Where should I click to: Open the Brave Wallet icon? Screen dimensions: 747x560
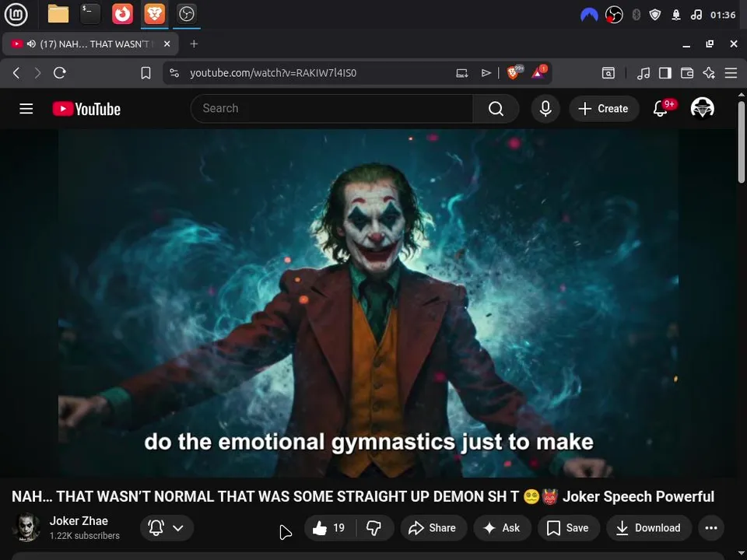tap(687, 73)
